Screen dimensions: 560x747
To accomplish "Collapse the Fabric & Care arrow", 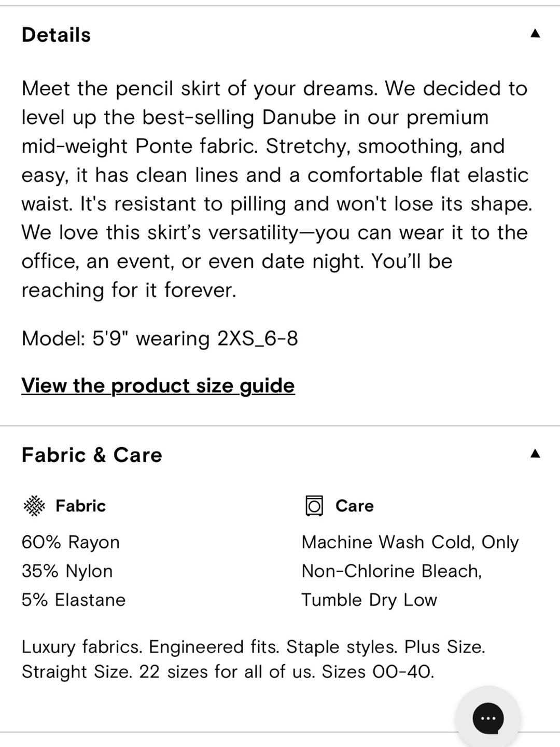I will (x=535, y=454).
